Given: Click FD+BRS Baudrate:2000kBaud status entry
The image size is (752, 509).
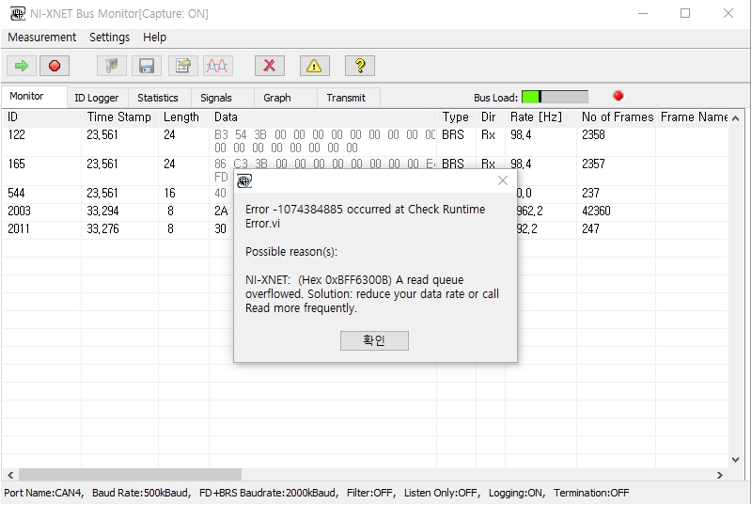Looking at the screenshot, I should point(269,493).
